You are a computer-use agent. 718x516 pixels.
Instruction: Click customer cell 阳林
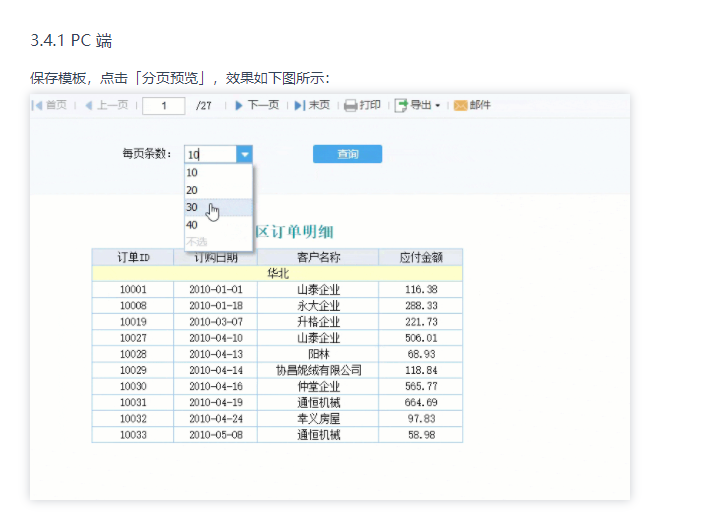(318, 354)
